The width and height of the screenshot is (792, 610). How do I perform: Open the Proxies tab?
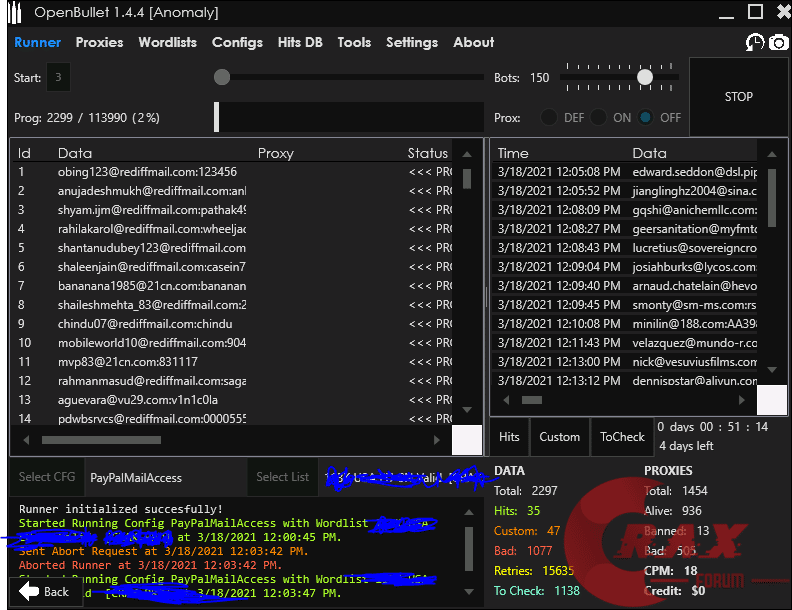(99, 42)
